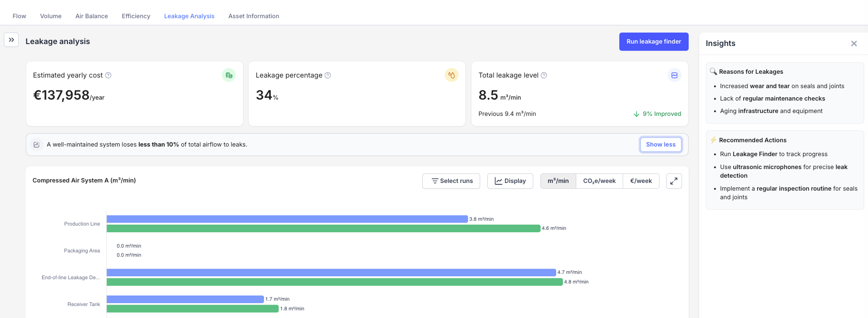Collapse info banner with Show less
The height and width of the screenshot is (318, 868).
point(661,145)
